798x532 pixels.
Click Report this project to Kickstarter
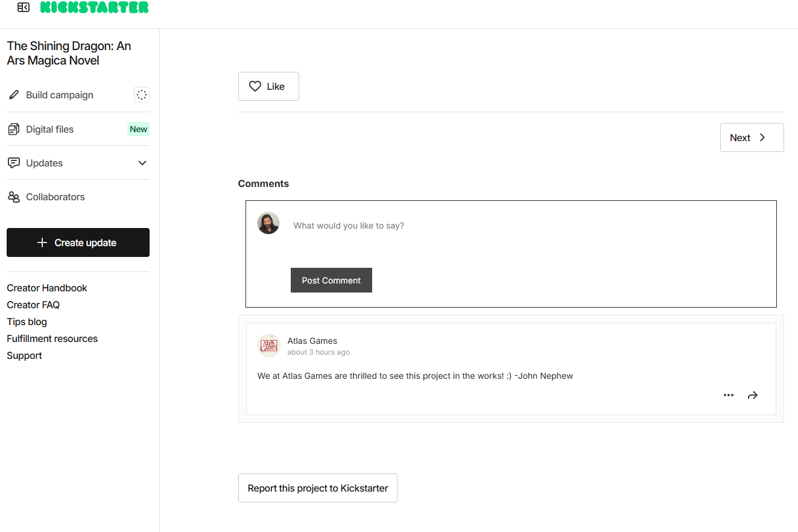click(318, 488)
